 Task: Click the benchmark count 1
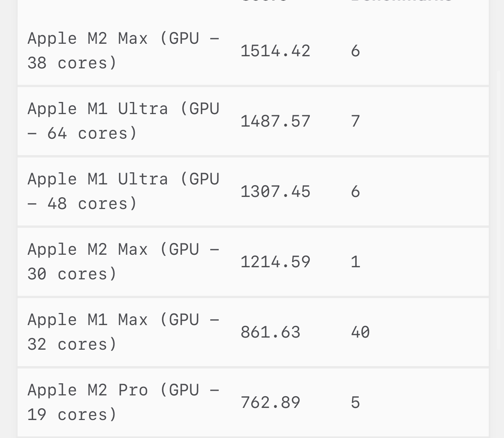tap(355, 262)
